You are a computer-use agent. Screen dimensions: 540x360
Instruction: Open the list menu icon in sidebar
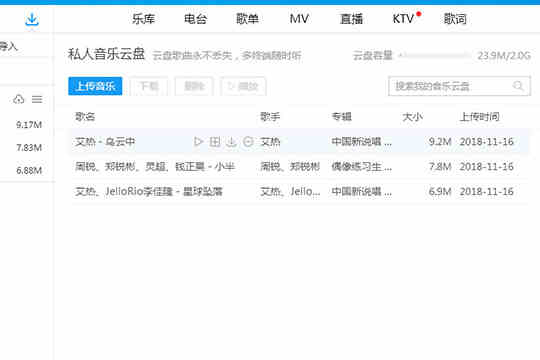point(37,100)
